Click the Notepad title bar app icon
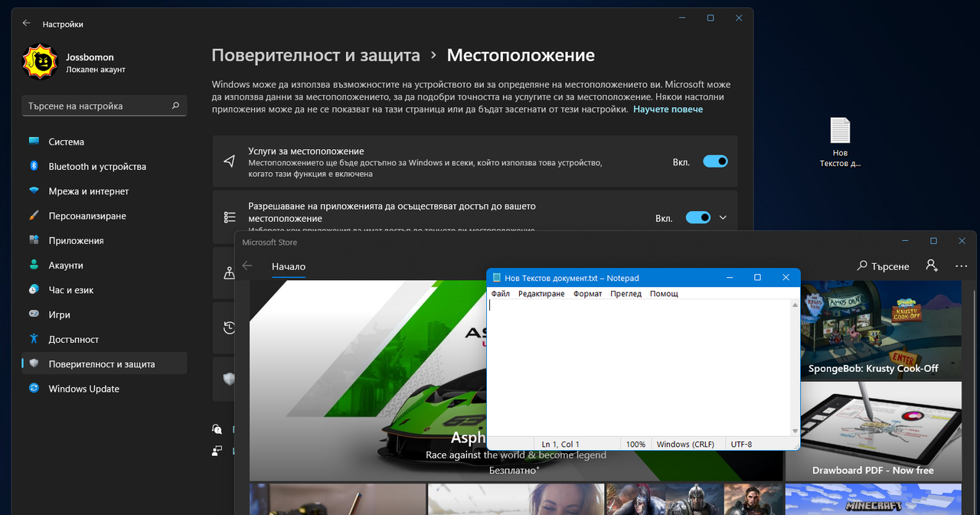 coord(497,278)
